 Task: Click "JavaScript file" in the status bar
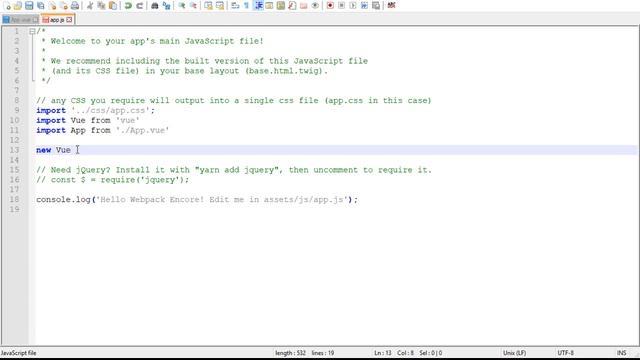pyautogui.click(x=18, y=353)
